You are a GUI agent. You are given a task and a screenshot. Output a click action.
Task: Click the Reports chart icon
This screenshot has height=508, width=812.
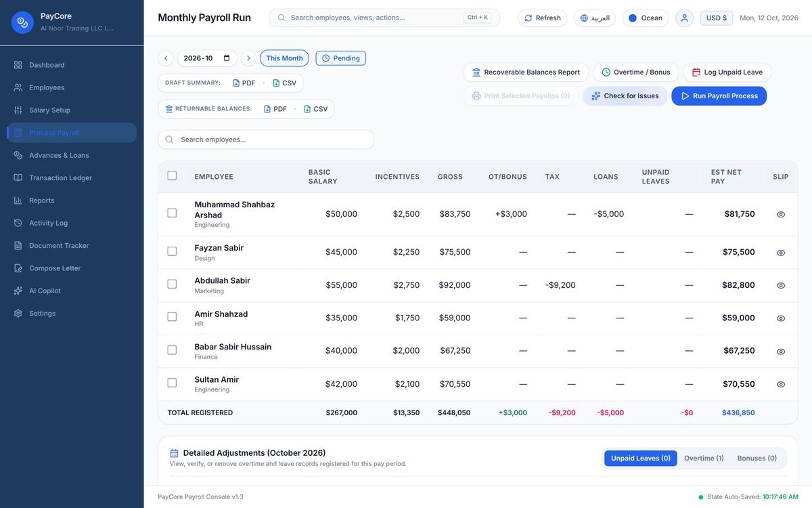[x=18, y=200]
